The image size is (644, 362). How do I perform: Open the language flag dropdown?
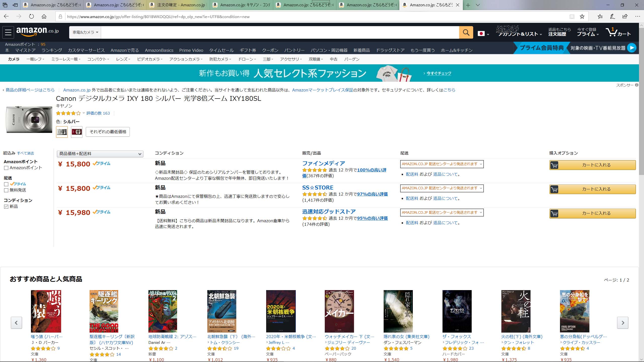coord(483,34)
